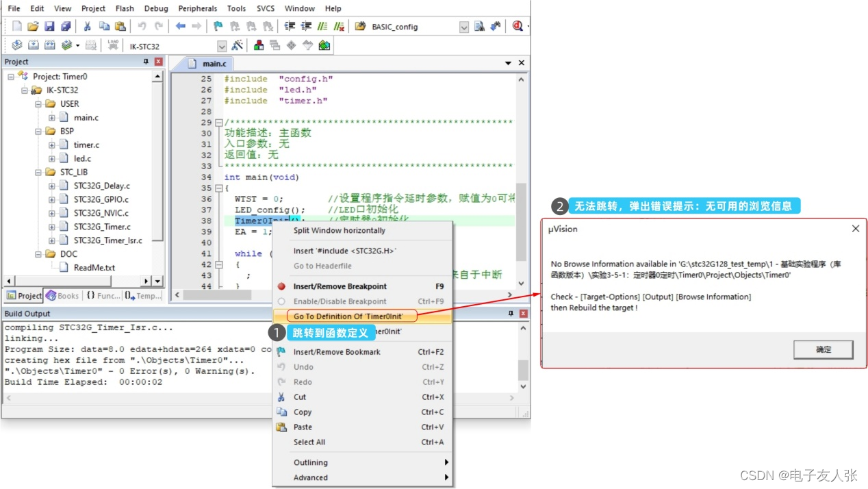Screen dimensions: 868x489
Task: Collapse the Project: Timer0 tree node
Action: click(11, 77)
